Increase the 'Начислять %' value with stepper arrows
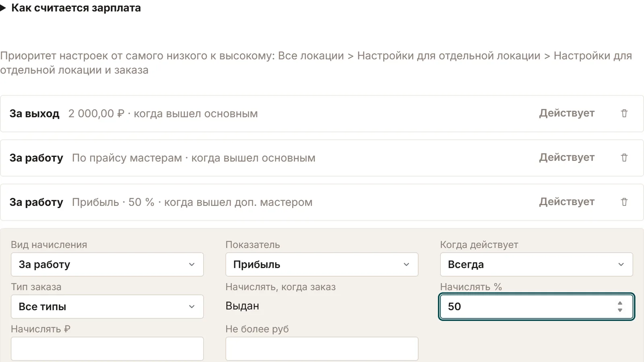The height and width of the screenshot is (362, 644). [620, 303]
